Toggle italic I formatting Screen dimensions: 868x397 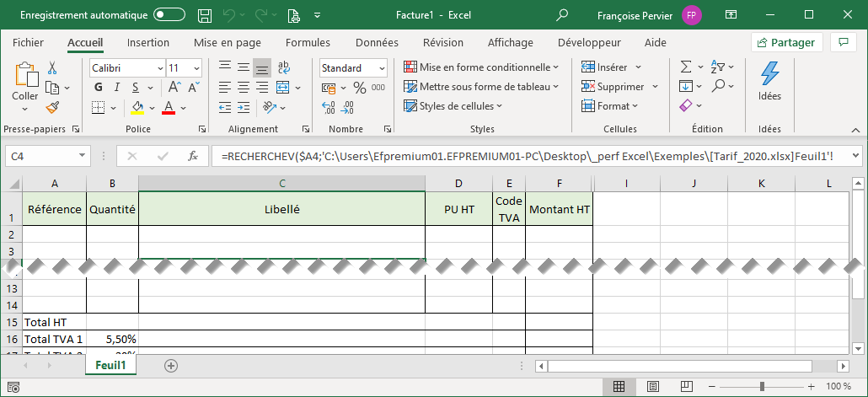point(117,87)
